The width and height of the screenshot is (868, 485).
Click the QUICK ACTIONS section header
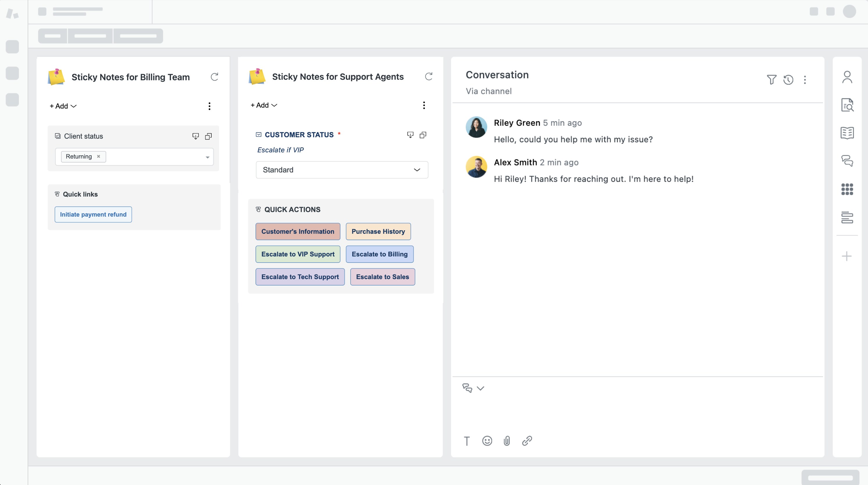[292, 210]
